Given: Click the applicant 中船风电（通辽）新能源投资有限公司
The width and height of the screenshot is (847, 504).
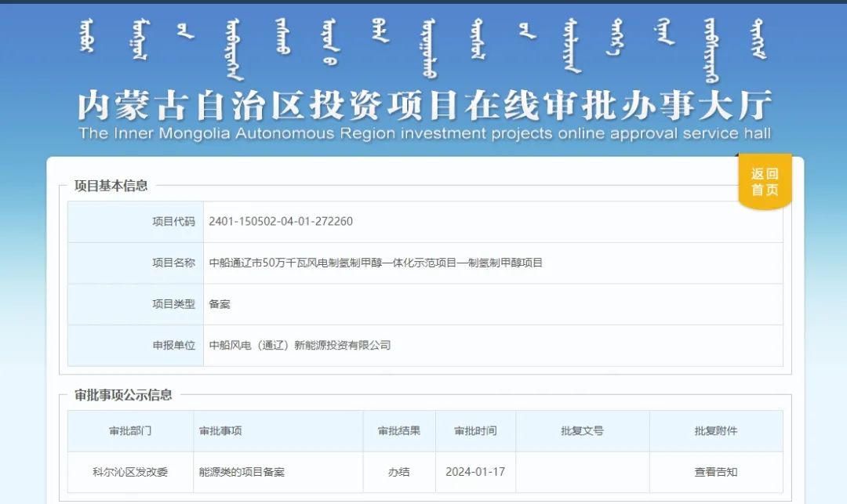Looking at the screenshot, I should [x=300, y=345].
